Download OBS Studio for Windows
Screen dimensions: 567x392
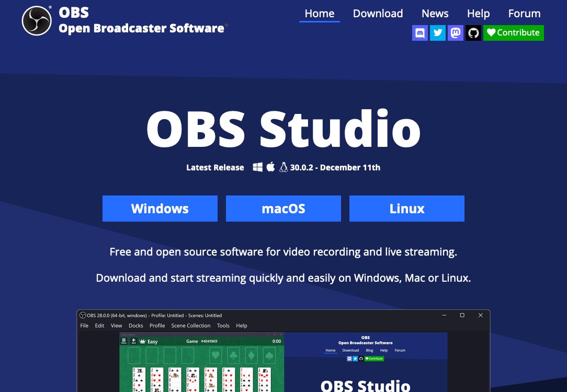160,209
